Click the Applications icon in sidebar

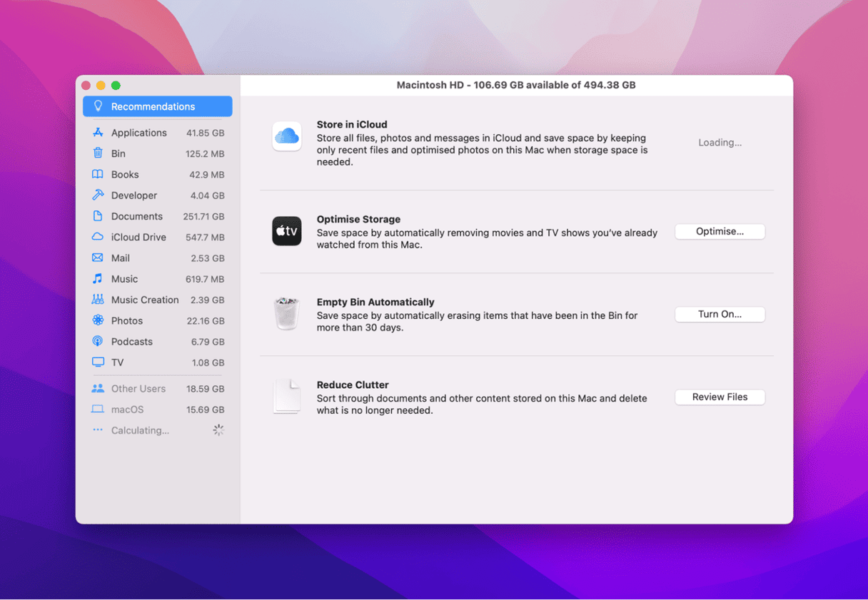(98, 133)
